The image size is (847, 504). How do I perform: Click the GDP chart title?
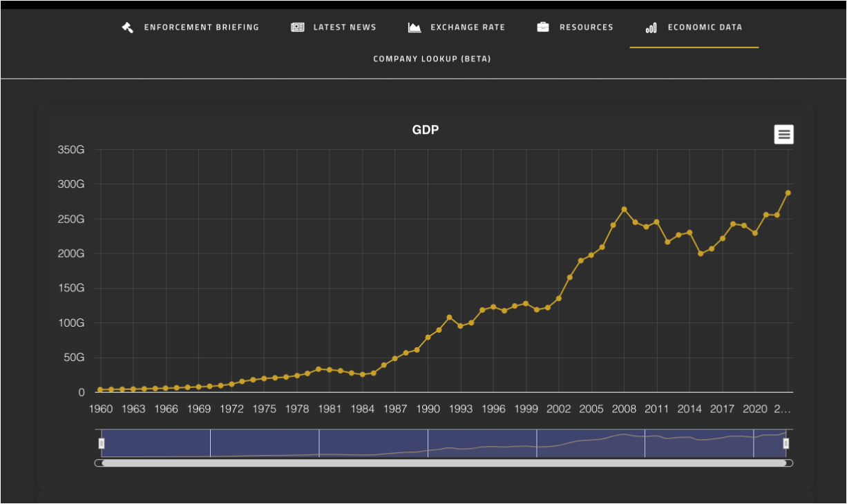pyautogui.click(x=425, y=130)
